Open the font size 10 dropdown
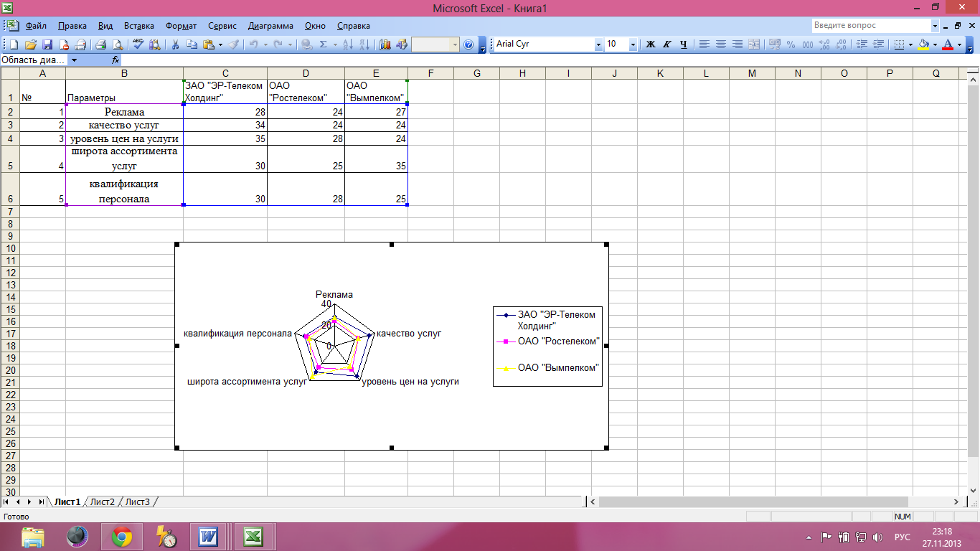 [x=633, y=44]
